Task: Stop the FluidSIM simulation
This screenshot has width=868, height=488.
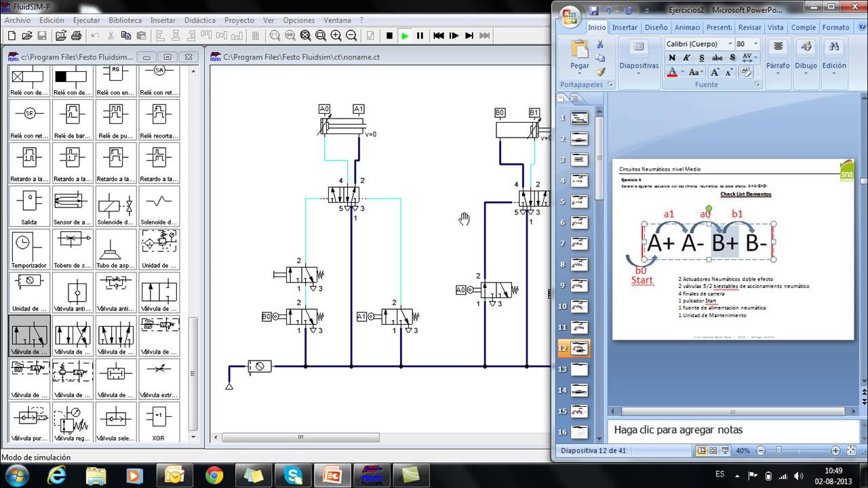Action: tap(389, 36)
